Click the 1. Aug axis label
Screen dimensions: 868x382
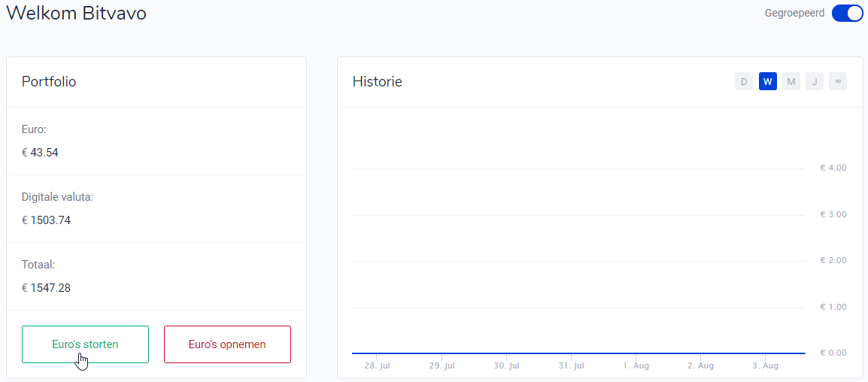pos(636,366)
